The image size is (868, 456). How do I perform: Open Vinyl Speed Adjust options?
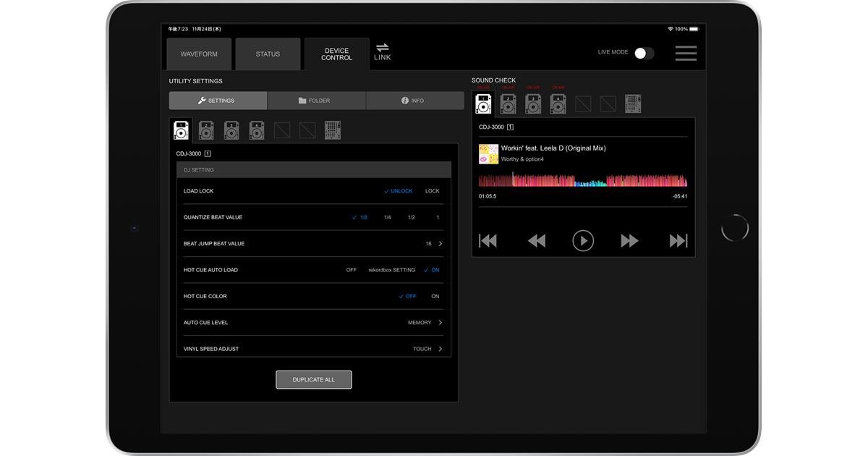pyautogui.click(x=440, y=349)
